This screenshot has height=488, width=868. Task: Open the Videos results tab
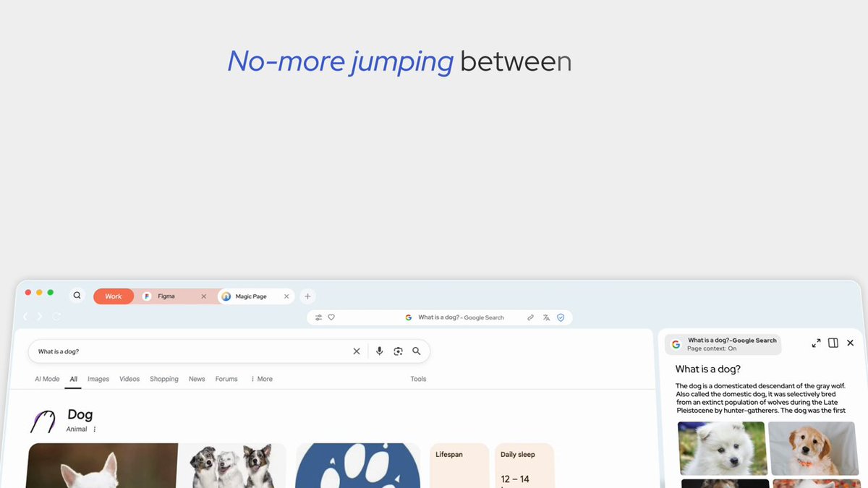(129, 379)
